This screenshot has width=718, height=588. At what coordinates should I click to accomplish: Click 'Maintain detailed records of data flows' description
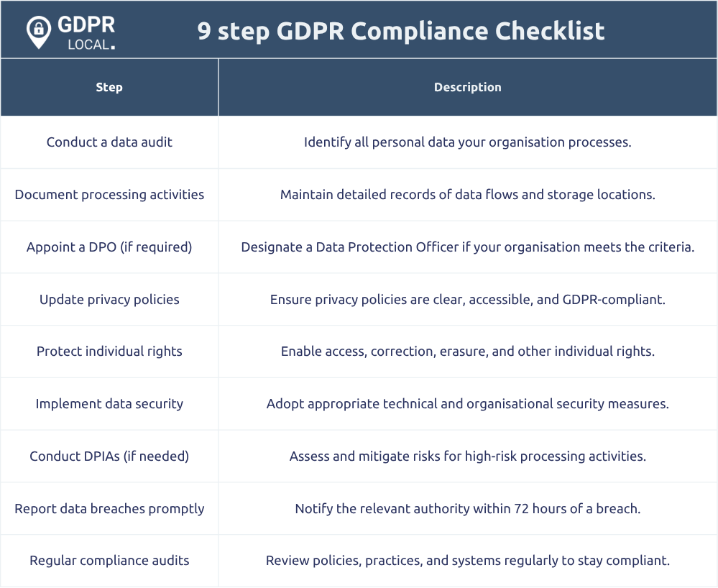pyautogui.click(x=467, y=195)
